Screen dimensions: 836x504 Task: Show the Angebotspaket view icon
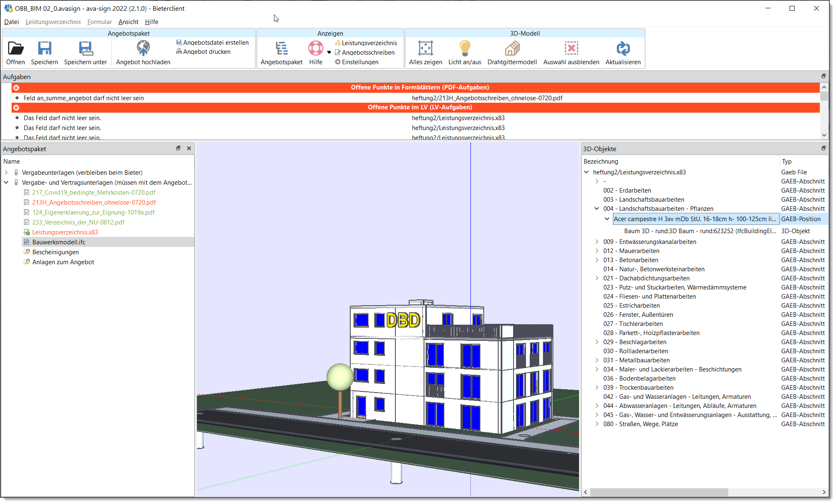(x=281, y=48)
